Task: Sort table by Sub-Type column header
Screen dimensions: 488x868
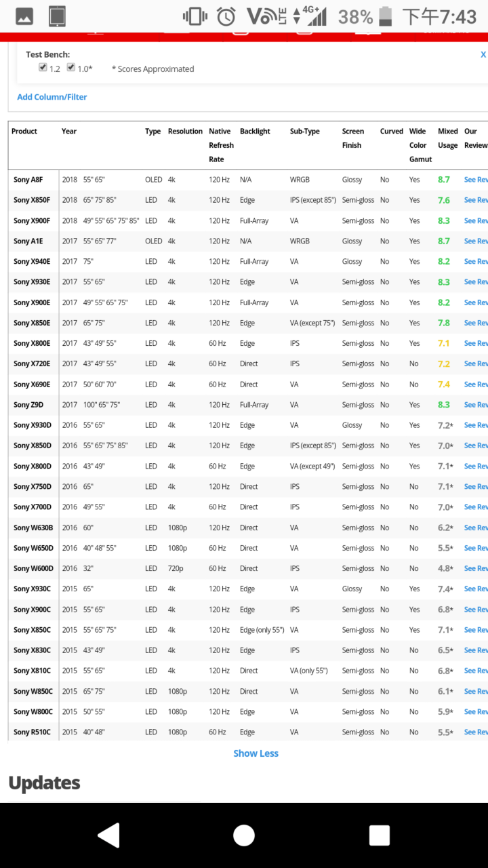Action: pyautogui.click(x=305, y=132)
